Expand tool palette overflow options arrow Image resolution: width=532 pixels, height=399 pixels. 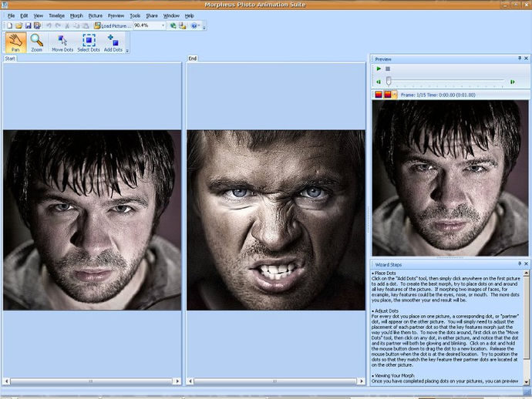point(127,51)
